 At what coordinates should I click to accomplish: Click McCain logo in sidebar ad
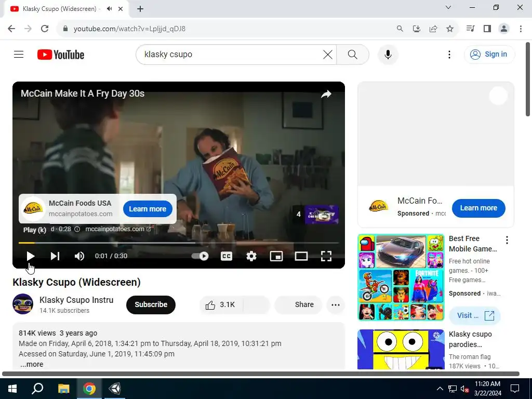tap(378, 206)
